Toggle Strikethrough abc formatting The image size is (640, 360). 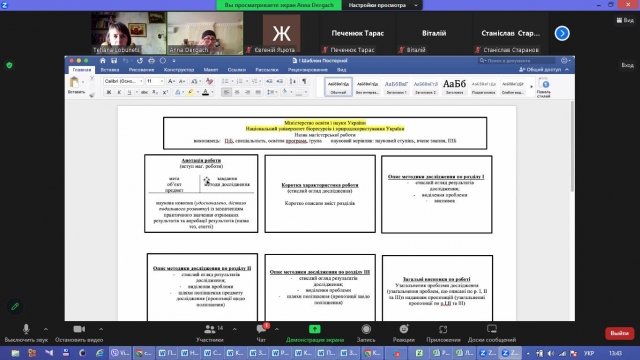coord(144,93)
